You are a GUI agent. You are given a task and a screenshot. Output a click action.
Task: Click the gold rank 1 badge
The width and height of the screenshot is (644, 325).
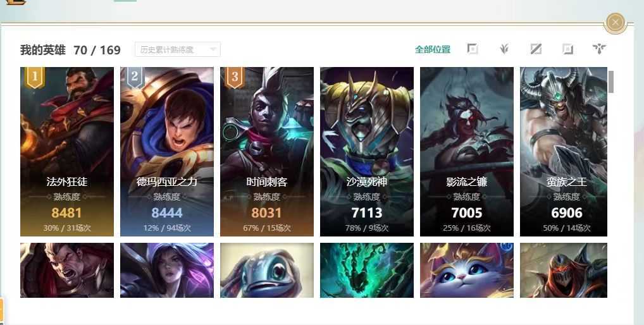[35, 77]
